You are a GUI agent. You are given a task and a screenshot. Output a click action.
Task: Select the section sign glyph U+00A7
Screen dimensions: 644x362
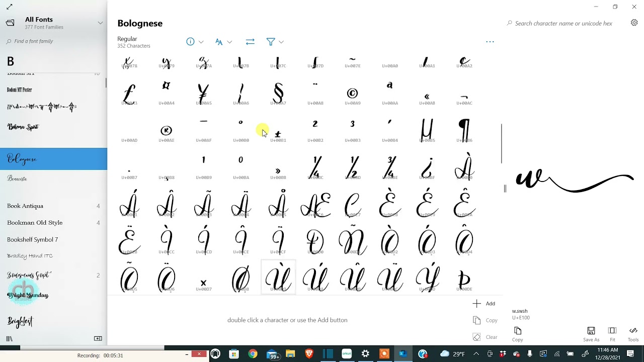pos(278,93)
